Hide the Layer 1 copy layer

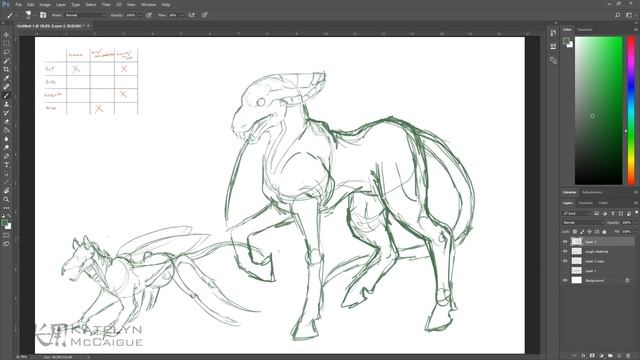(565, 261)
